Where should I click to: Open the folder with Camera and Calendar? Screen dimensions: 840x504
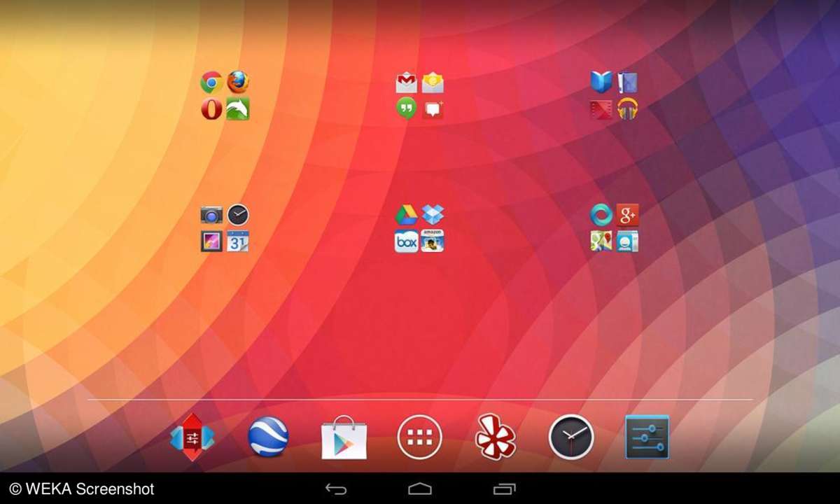[x=225, y=227]
